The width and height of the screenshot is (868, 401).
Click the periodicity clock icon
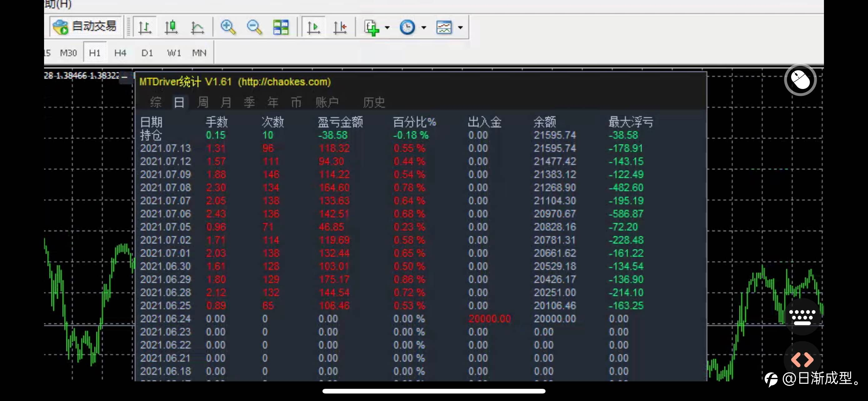pos(407,27)
